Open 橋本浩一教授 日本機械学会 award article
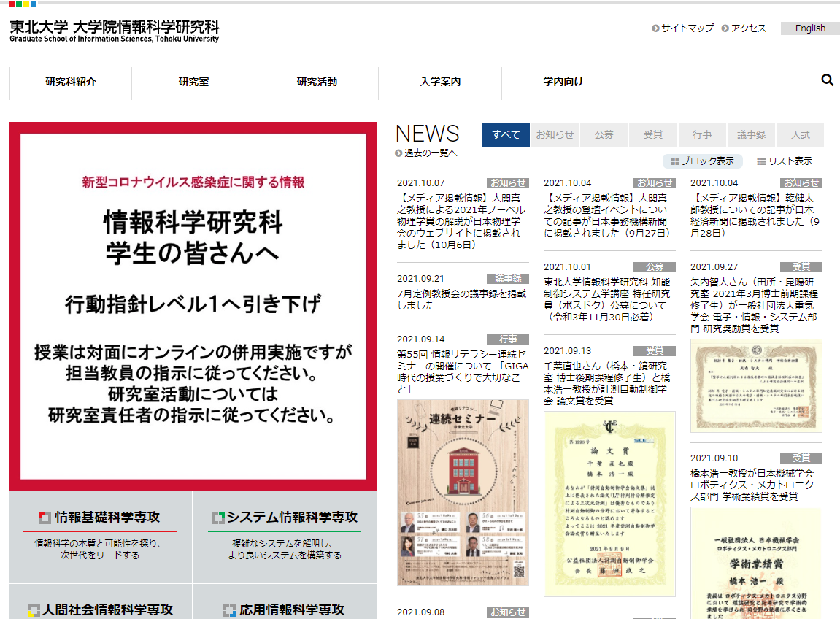 [752, 485]
